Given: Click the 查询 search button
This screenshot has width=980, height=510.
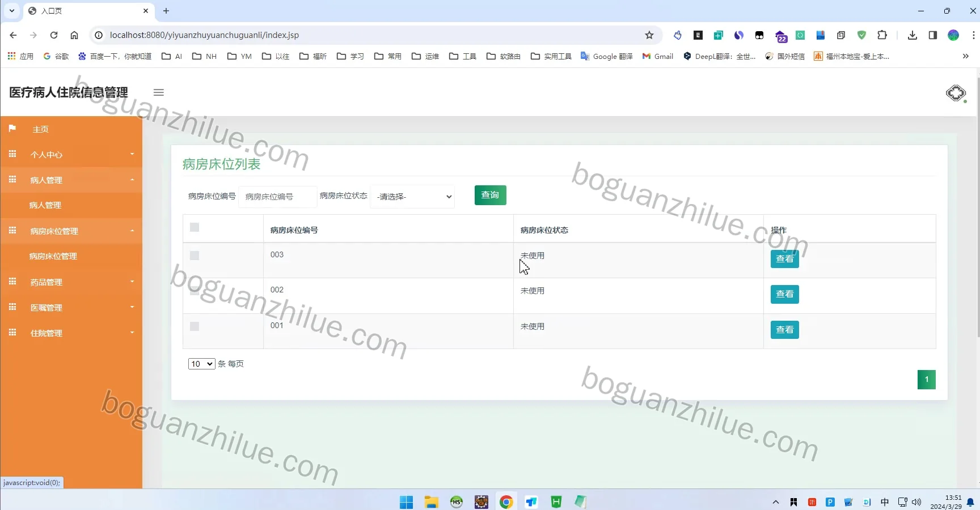Looking at the screenshot, I should [490, 195].
